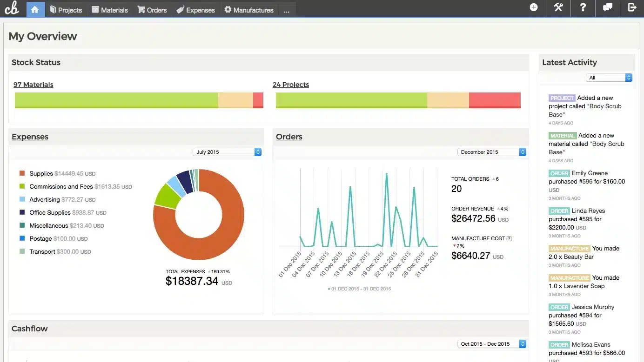Image resolution: width=644 pixels, height=362 pixels.
Task: Click the ORDER tag for Linda Reyes
Action: click(x=559, y=211)
